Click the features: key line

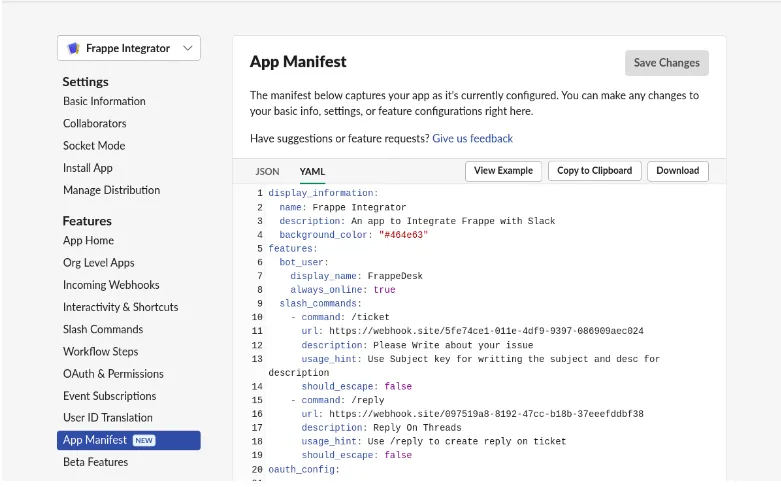[293, 248]
